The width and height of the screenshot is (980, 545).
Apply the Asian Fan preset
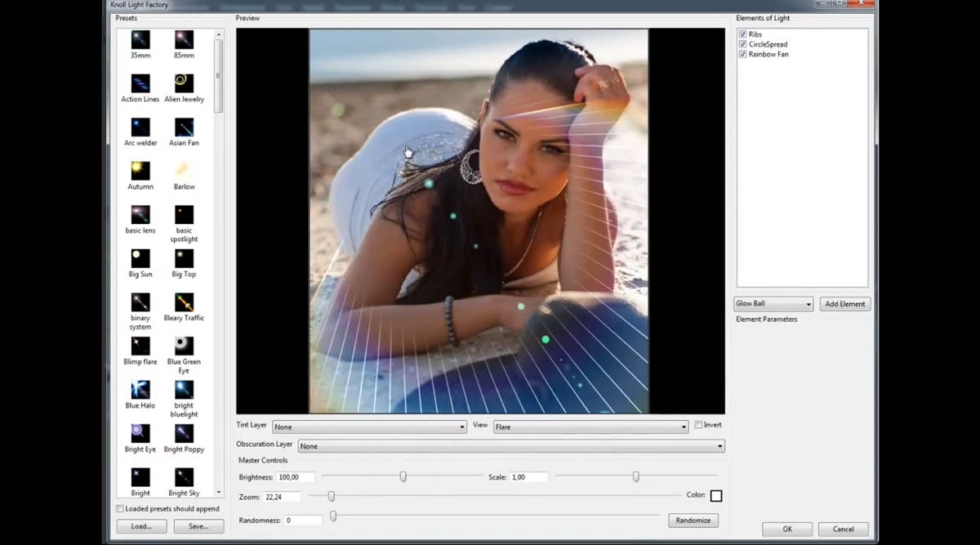[x=184, y=127]
